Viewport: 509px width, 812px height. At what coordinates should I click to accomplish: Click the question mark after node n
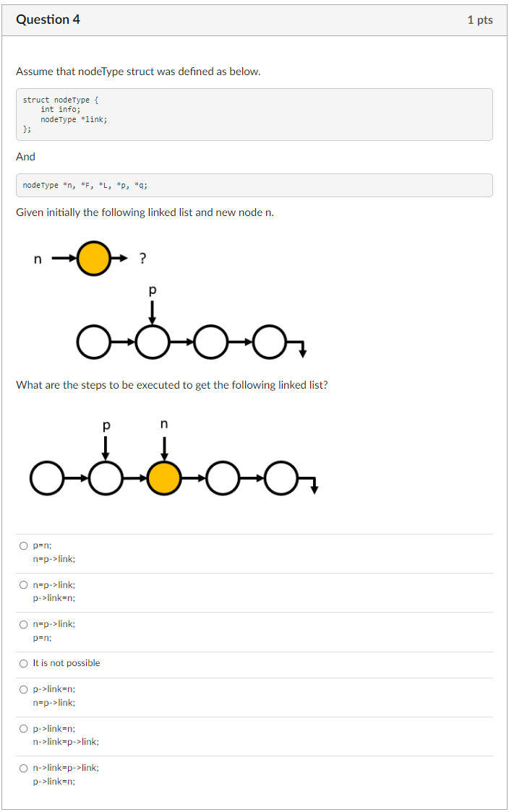(x=142, y=258)
